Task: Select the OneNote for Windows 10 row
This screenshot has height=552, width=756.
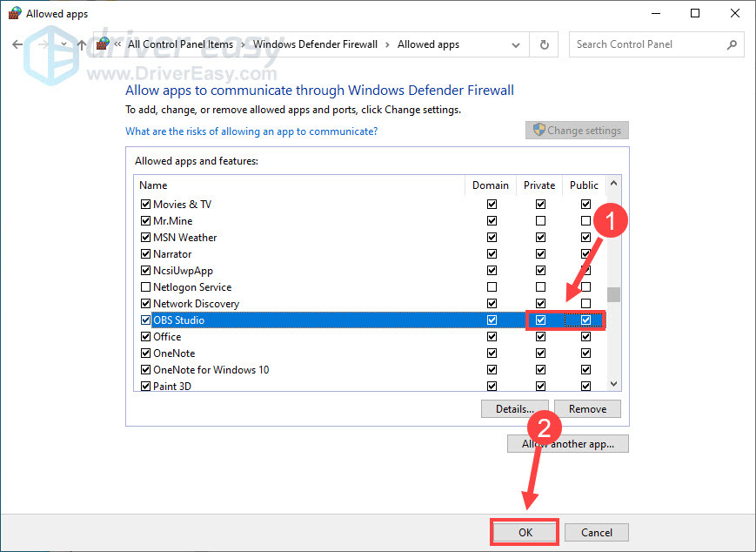Action: 371,370
